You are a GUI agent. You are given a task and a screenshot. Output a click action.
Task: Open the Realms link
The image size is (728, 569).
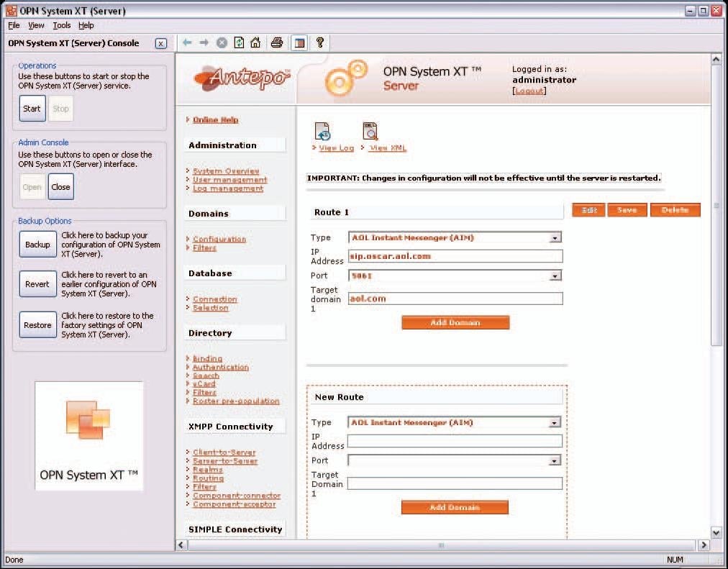tap(207, 470)
